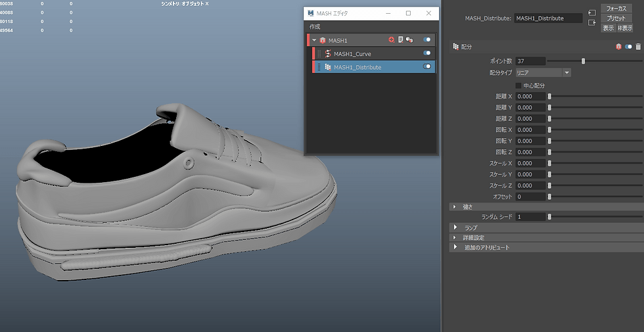Click the MASH1 network cube icon
Image resolution: width=644 pixels, height=332 pixels.
click(323, 40)
